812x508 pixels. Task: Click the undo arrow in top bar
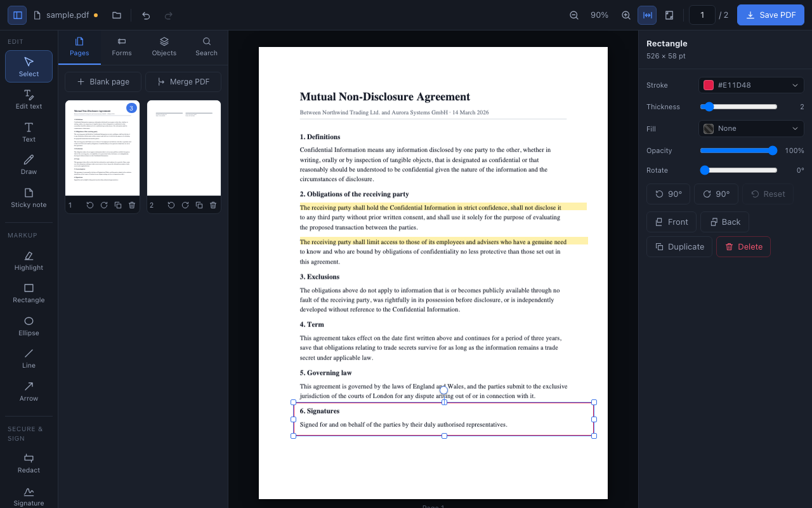[x=146, y=15]
